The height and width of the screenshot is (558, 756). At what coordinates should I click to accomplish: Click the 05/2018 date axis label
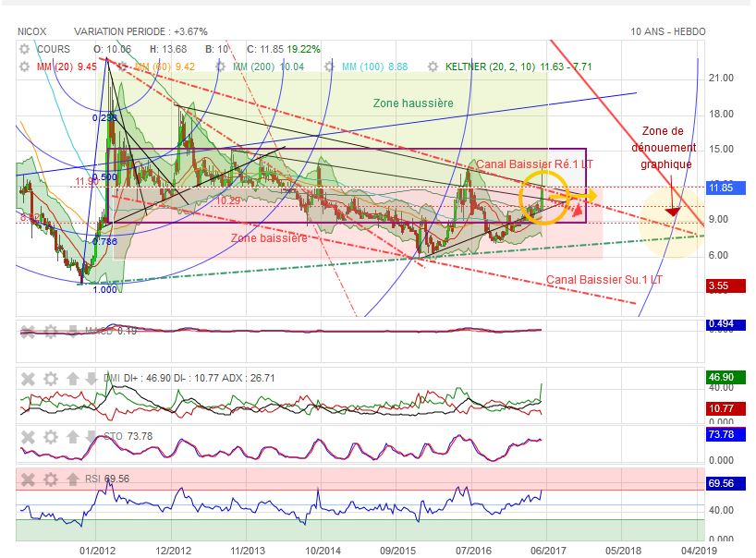coord(624,551)
